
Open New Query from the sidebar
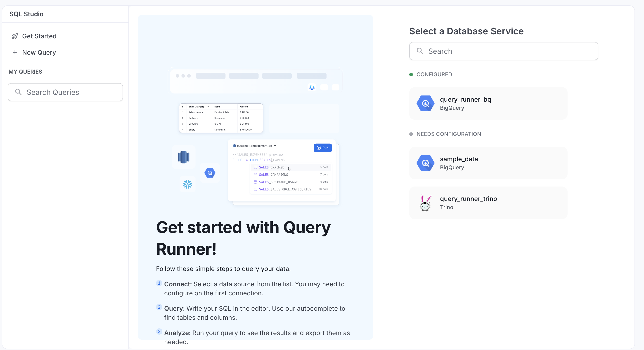coord(39,52)
